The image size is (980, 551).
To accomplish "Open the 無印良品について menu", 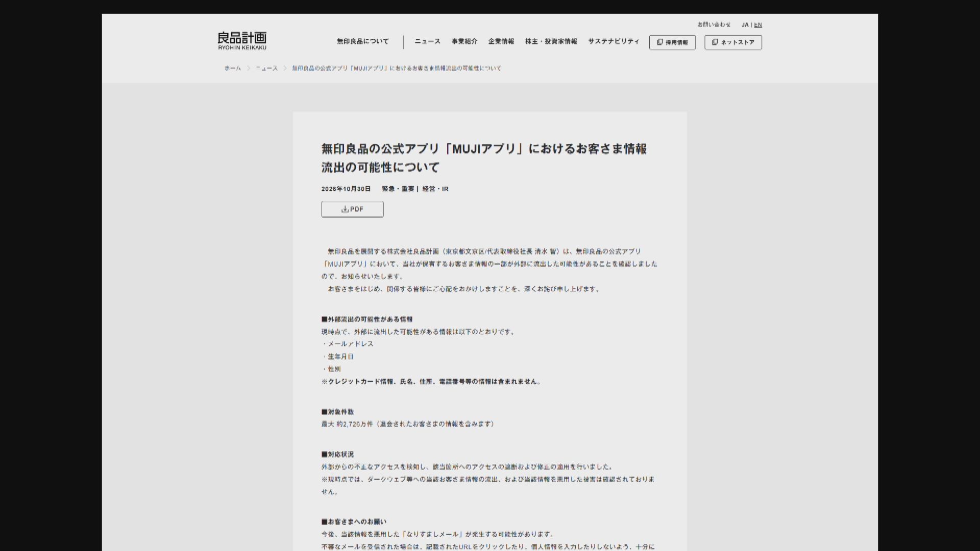I will [x=362, y=41].
